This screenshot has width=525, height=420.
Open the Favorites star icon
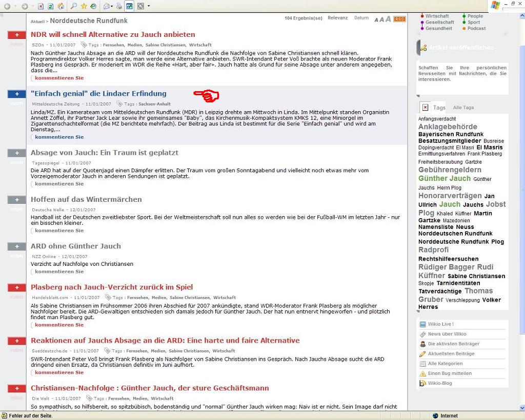click(84, 6)
